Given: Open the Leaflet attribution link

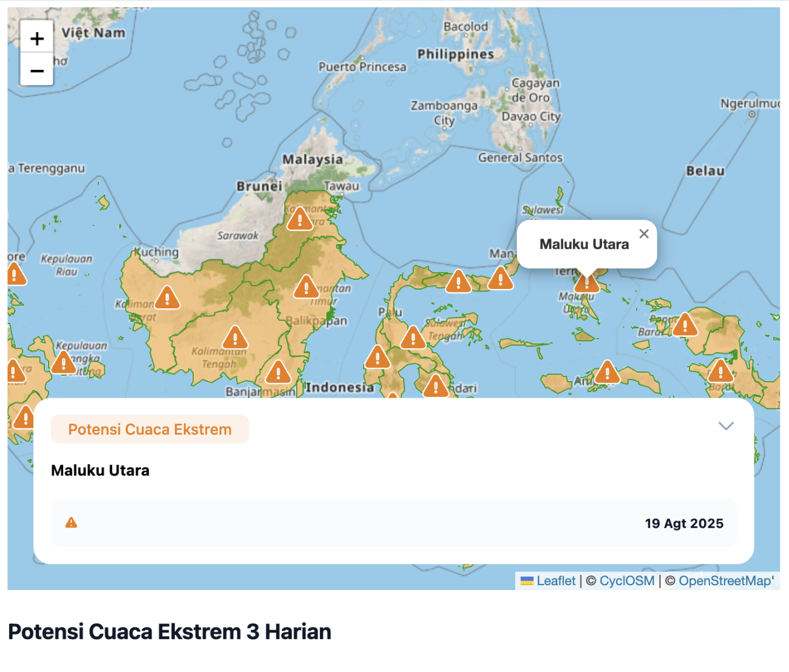Looking at the screenshot, I should point(555,581).
